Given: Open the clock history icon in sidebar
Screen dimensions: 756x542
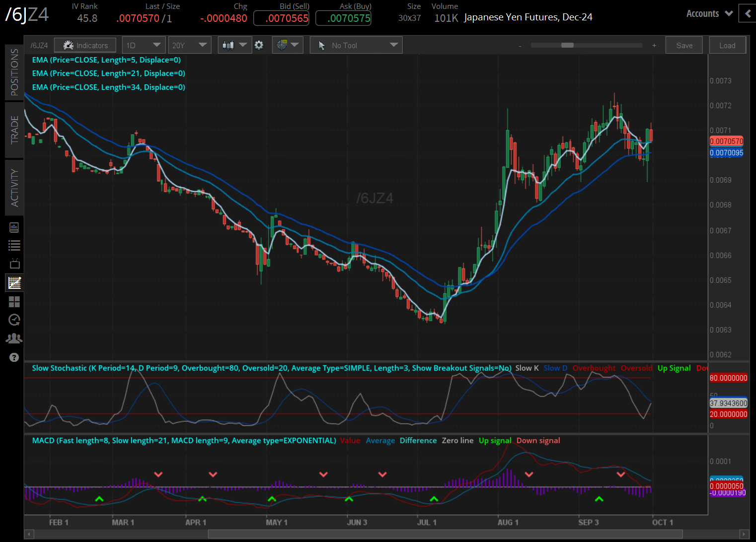Looking at the screenshot, I should click(14, 320).
